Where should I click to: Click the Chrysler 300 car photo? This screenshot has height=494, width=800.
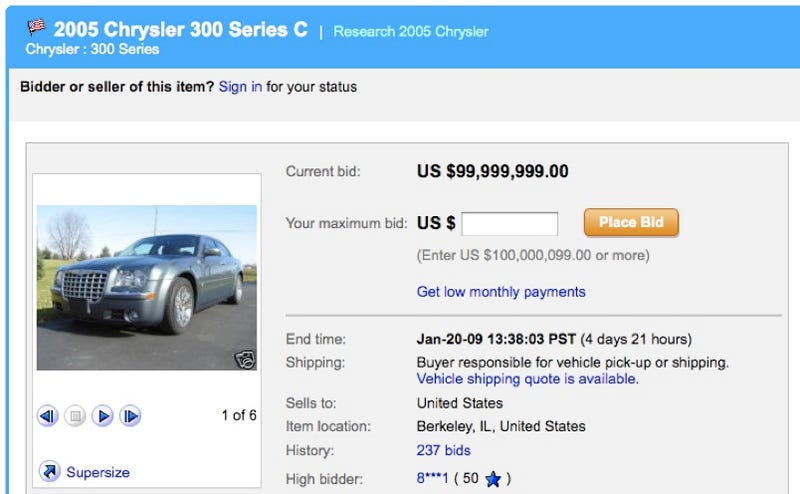[147, 287]
